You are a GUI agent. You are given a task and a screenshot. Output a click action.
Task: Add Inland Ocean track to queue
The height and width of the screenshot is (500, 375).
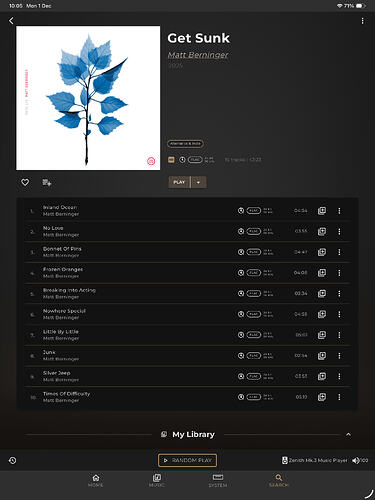[322, 211]
